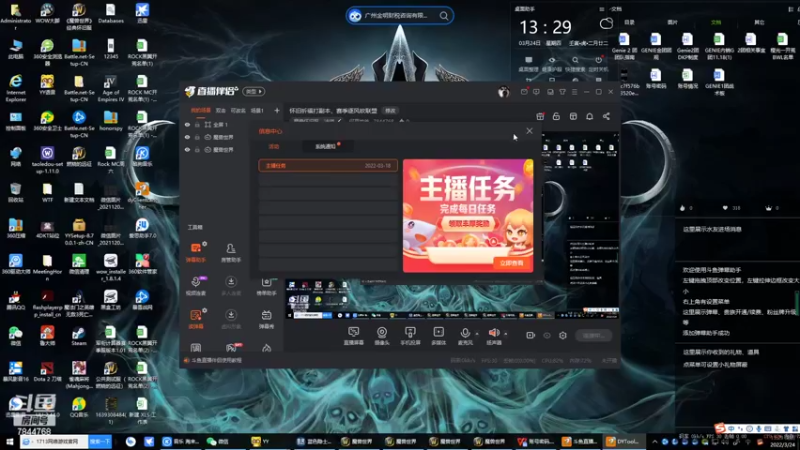Image resolution: width=800 pixels, height=450 pixels.
Task: Open the desktop assistant widget menu
Action: coord(602,9)
